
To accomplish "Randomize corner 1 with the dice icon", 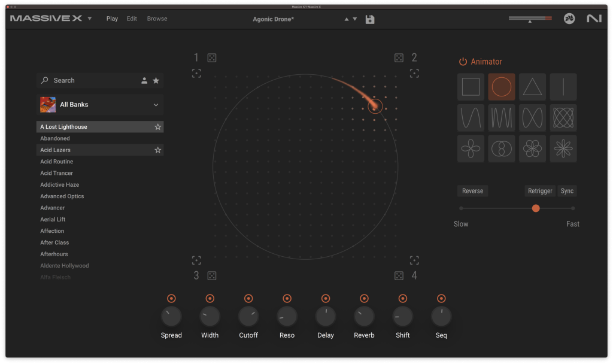I will pyautogui.click(x=212, y=58).
